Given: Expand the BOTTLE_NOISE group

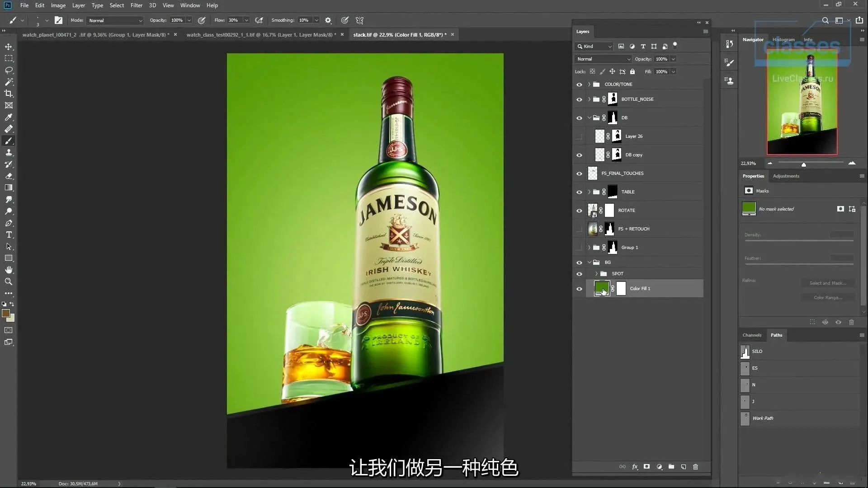Looking at the screenshot, I should pos(589,99).
